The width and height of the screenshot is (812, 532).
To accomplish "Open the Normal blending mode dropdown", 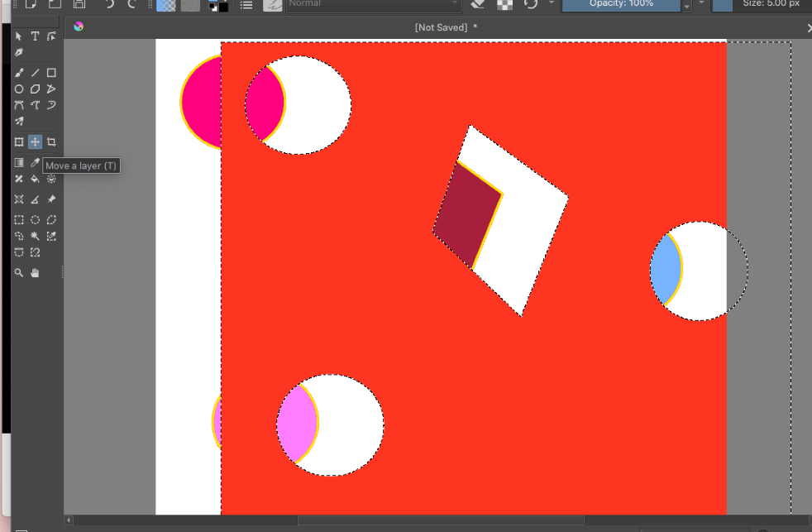I will (x=372, y=5).
